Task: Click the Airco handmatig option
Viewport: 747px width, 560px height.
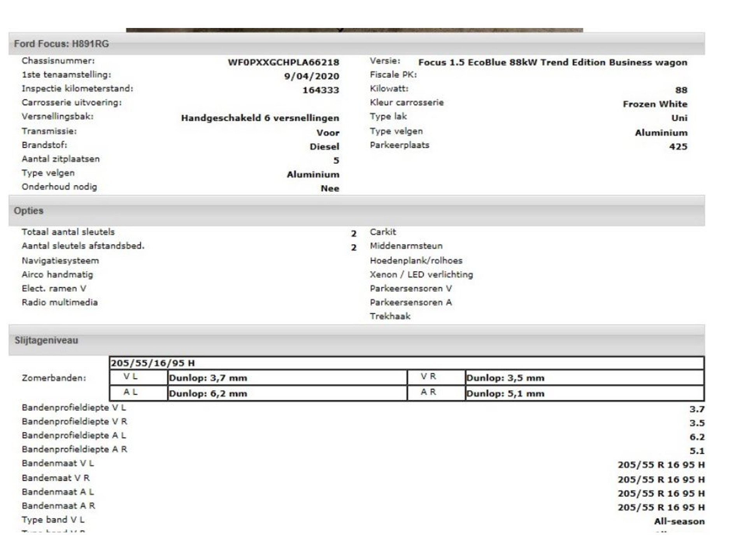Action: pyautogui.click(x=58, y=275)
